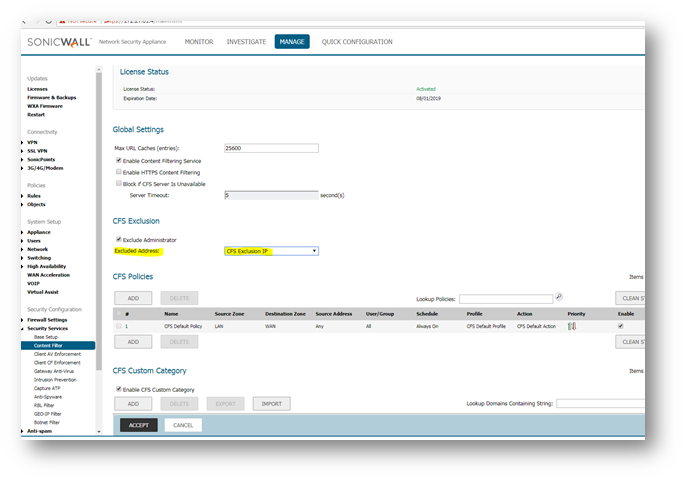Expand the SonicPoints sidebar section
The image size is (687, 482).
click(x=22, y=159)
